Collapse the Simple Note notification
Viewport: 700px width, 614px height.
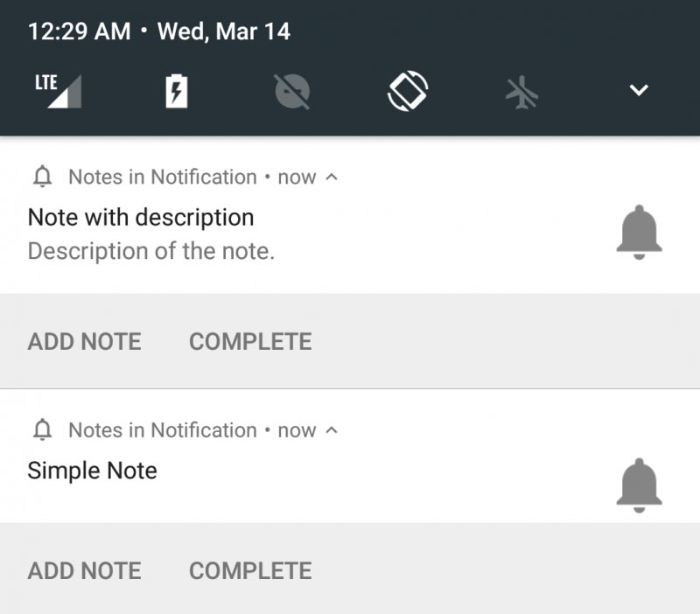[331, 429]
